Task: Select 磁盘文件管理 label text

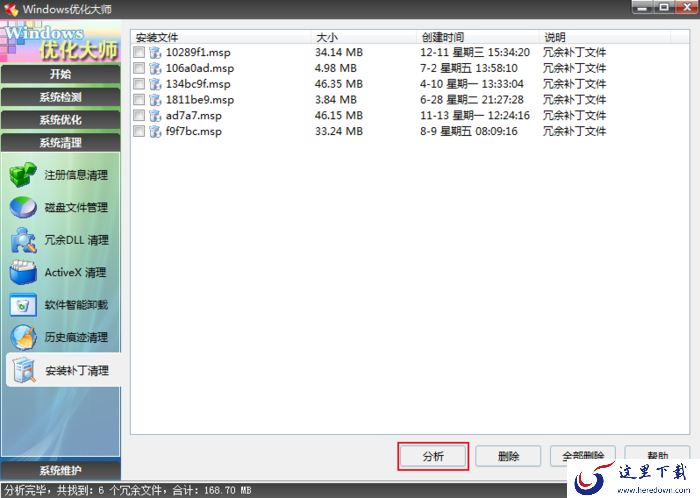Action: click(x=76, y=208)
